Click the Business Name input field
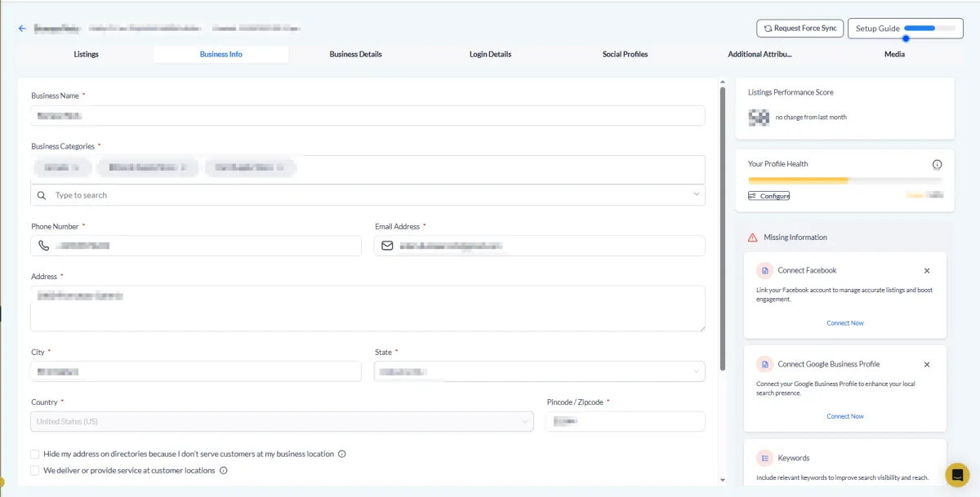980x497 pixels. pos(367,116)
